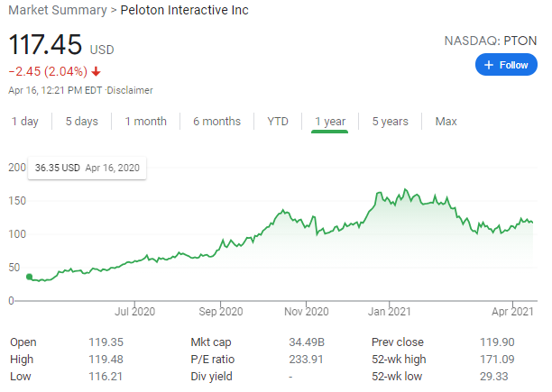
Task: Open the Disclaimer link
Action: tap(130, 90)
